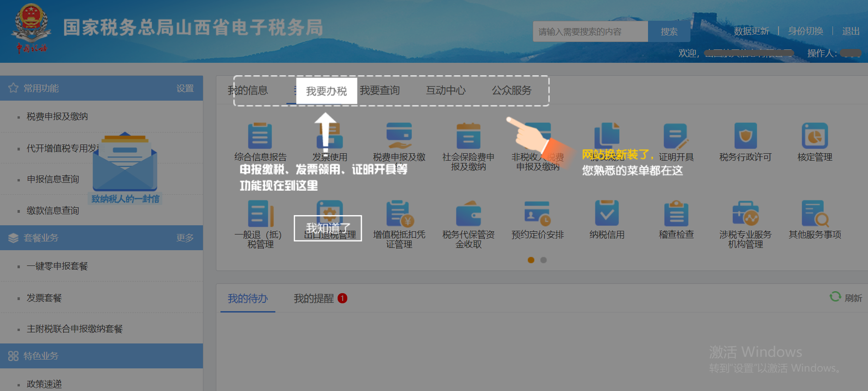Open the 综合信息报告 icon
This screenshot has height=391, width=868.
point(260,136)
